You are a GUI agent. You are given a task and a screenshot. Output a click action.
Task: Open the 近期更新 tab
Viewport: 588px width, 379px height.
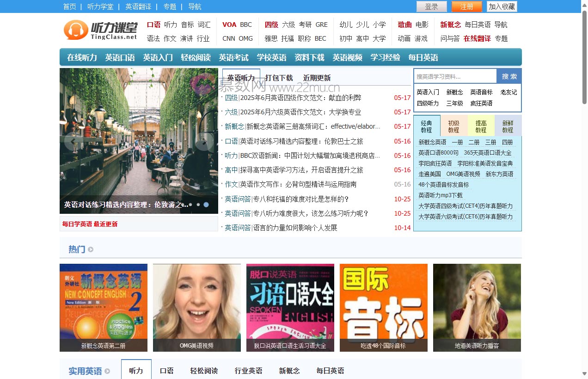pyautogui.click(x=317, y=78)
